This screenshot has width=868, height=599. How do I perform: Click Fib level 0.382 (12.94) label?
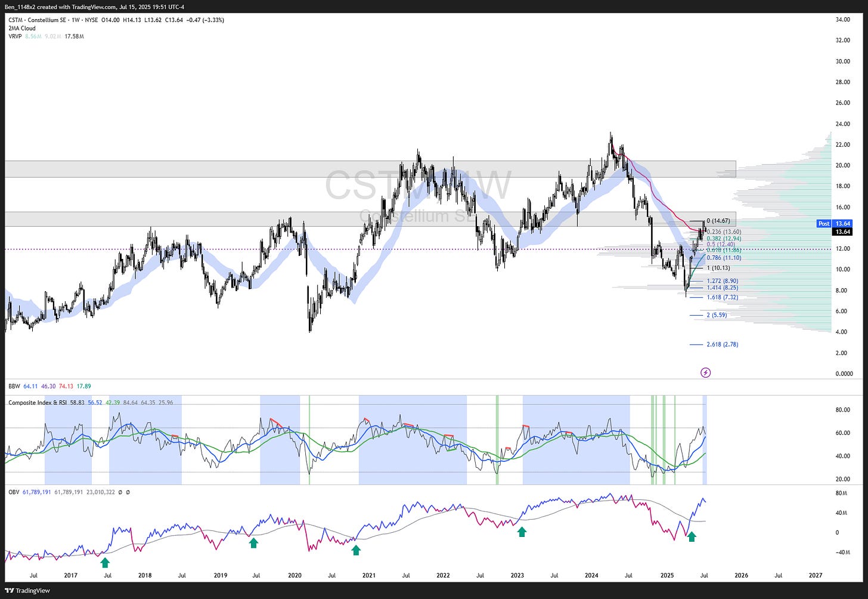pos(724,239)
